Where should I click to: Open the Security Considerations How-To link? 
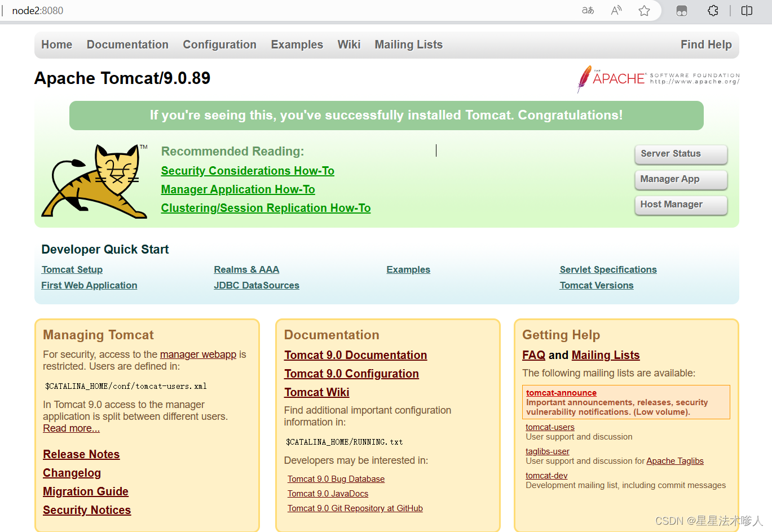[x=248, y=170]
